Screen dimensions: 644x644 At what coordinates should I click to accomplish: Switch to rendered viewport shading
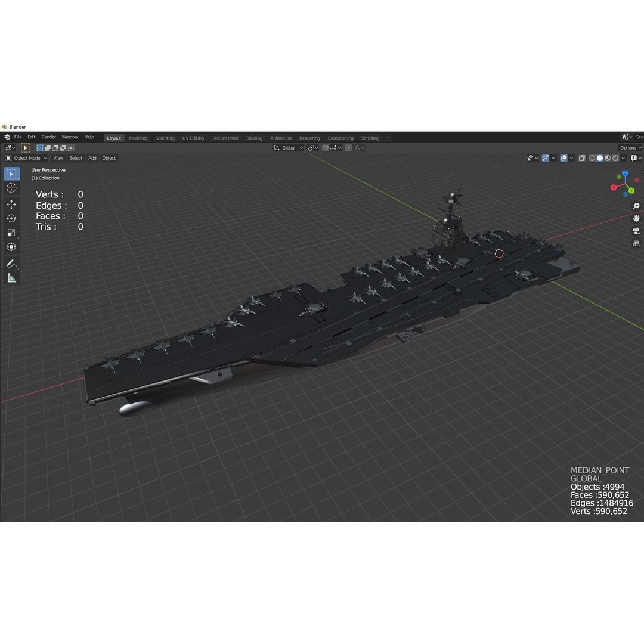(x=615, y=158)
